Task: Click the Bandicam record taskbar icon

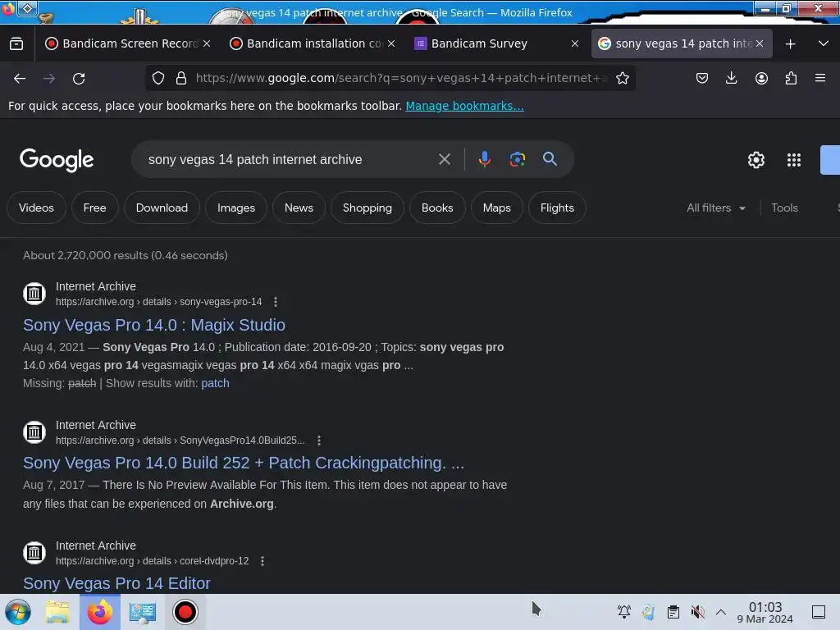Action: coord(185,612)
